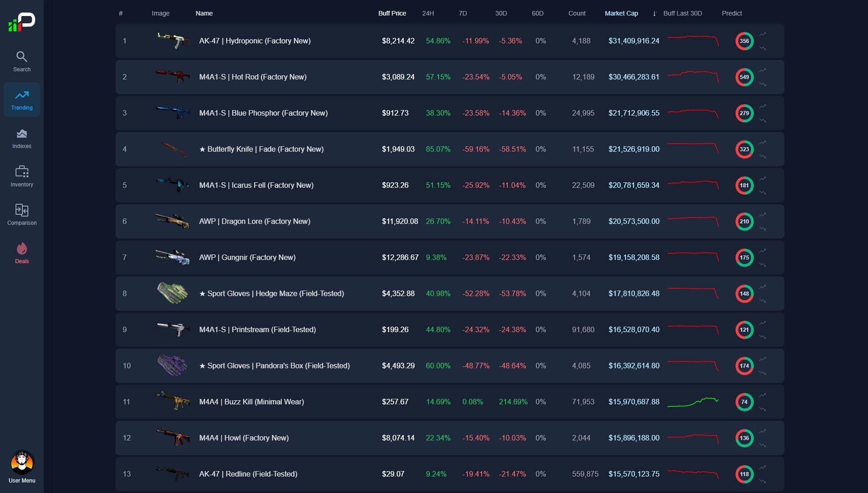Open the User Menu

coord(21,462)
